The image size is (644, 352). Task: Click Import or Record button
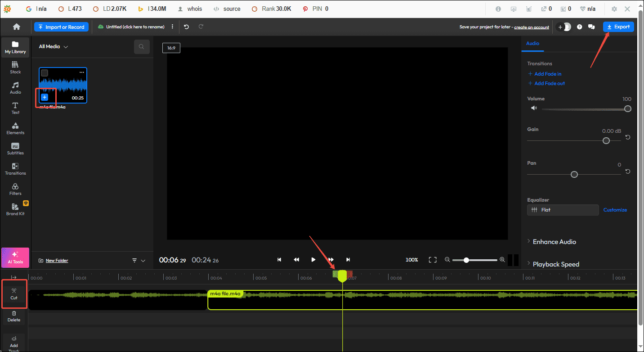tap(62, 27)
